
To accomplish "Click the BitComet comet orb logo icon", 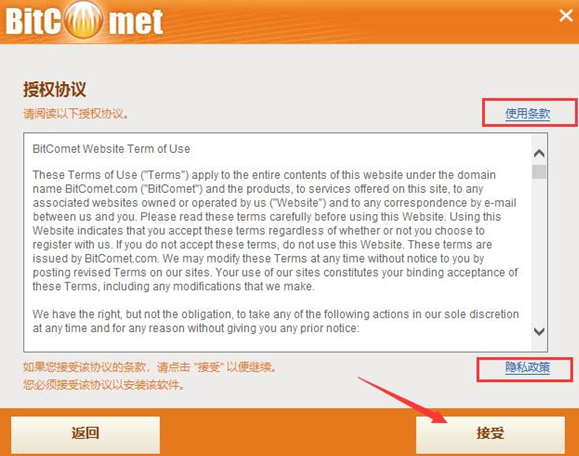I will click(x=84, y=20).
